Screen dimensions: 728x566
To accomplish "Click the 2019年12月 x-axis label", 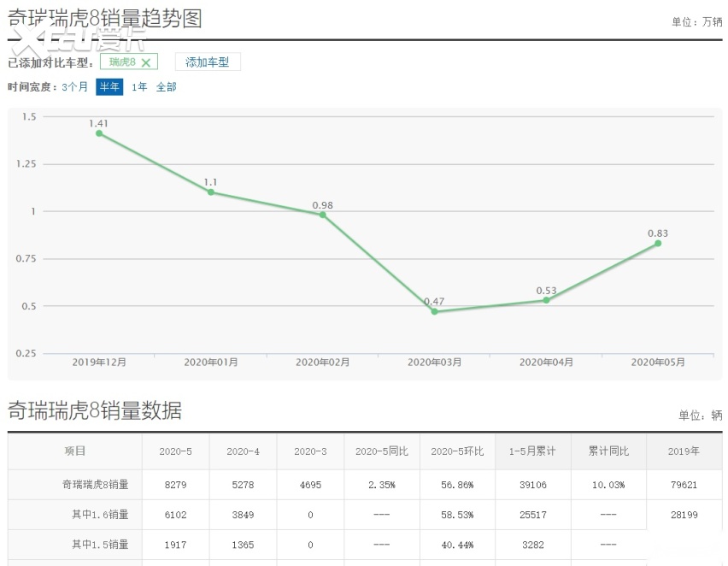I will coord(99,363).
